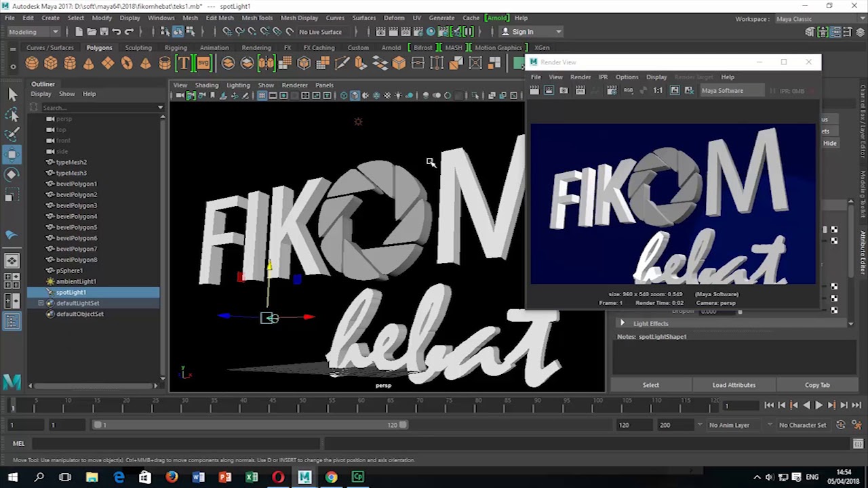Open Word from the Windows taskbar
868x488 pixels.
pos(198,477)
